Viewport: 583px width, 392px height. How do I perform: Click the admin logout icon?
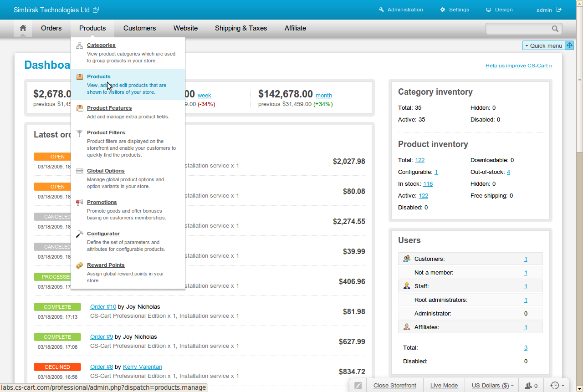559,10
